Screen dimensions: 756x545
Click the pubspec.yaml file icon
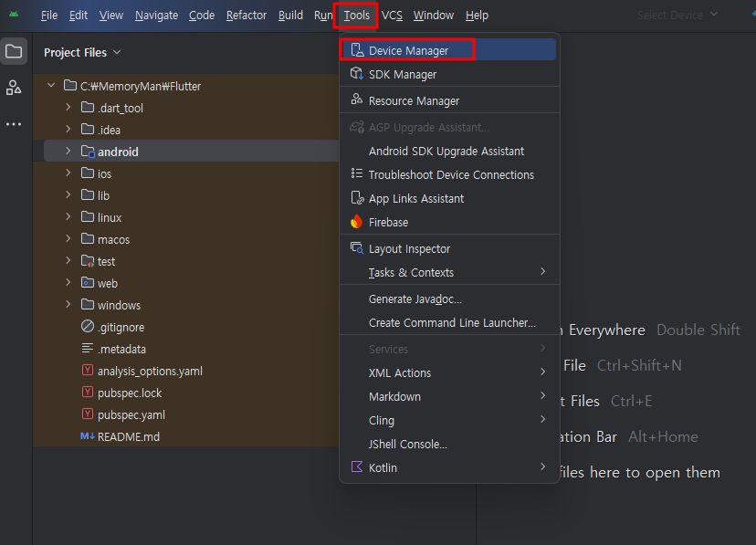pos(88,414)
